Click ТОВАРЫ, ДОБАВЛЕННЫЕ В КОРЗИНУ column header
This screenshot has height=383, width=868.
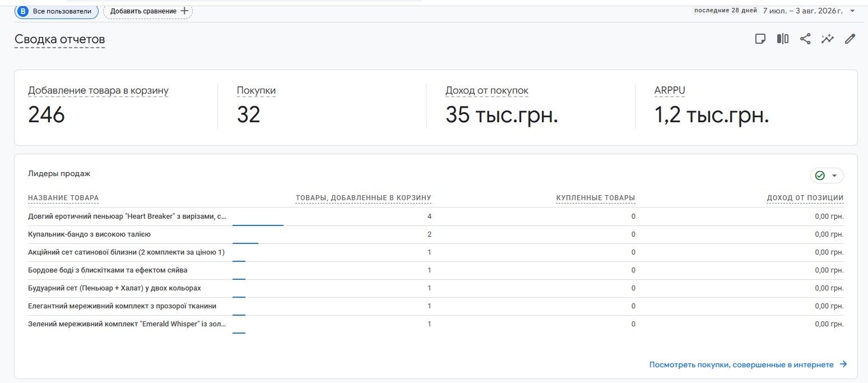(363, 198)
